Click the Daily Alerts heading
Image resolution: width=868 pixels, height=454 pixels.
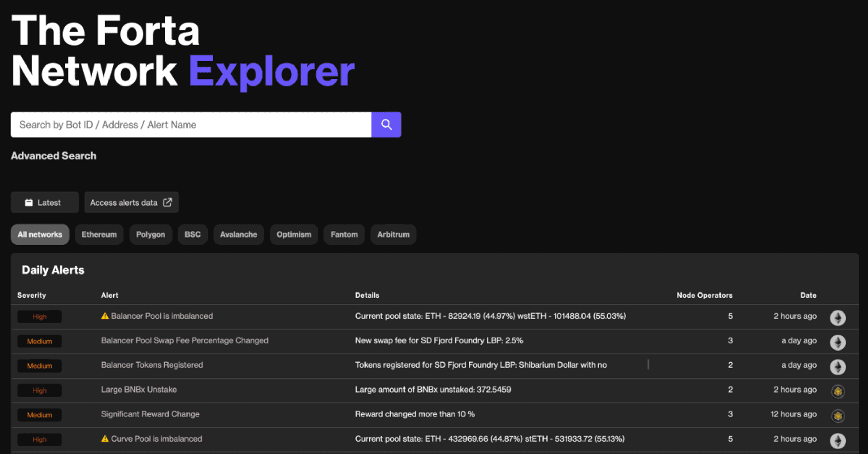point(53,270)
